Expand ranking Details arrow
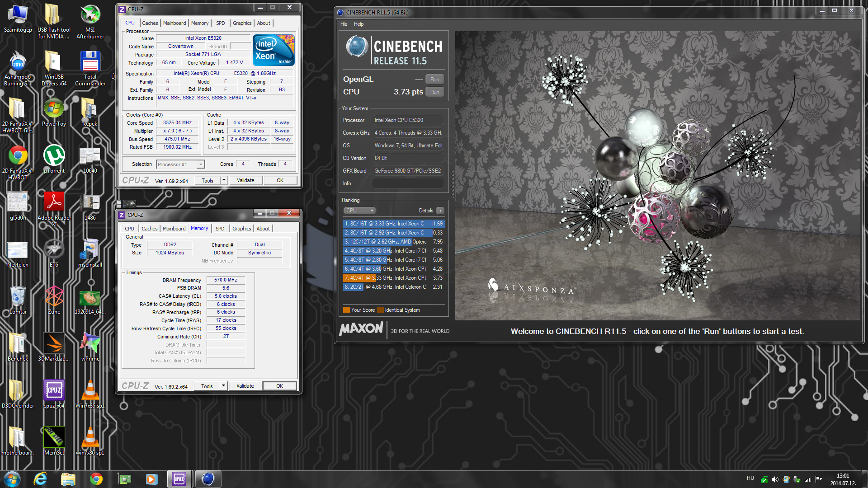Screen dimensions: 868x488 tap(440, 211)
